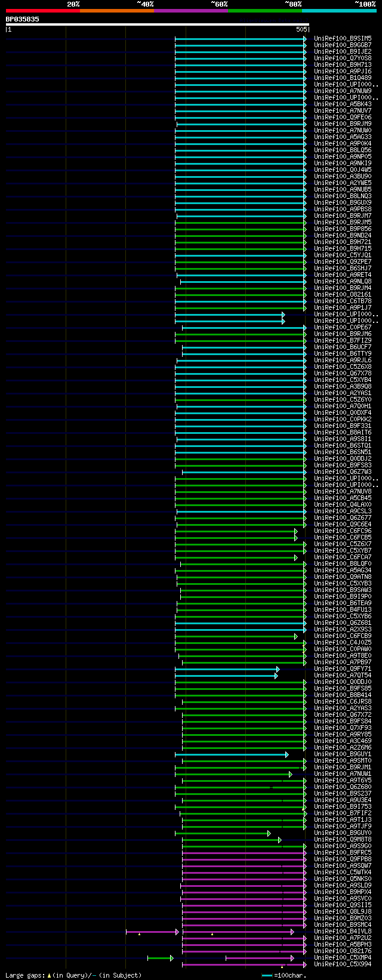Click the cyan ~100% legend segment
This screenshot has width=382, height=980.
(339, 10)
